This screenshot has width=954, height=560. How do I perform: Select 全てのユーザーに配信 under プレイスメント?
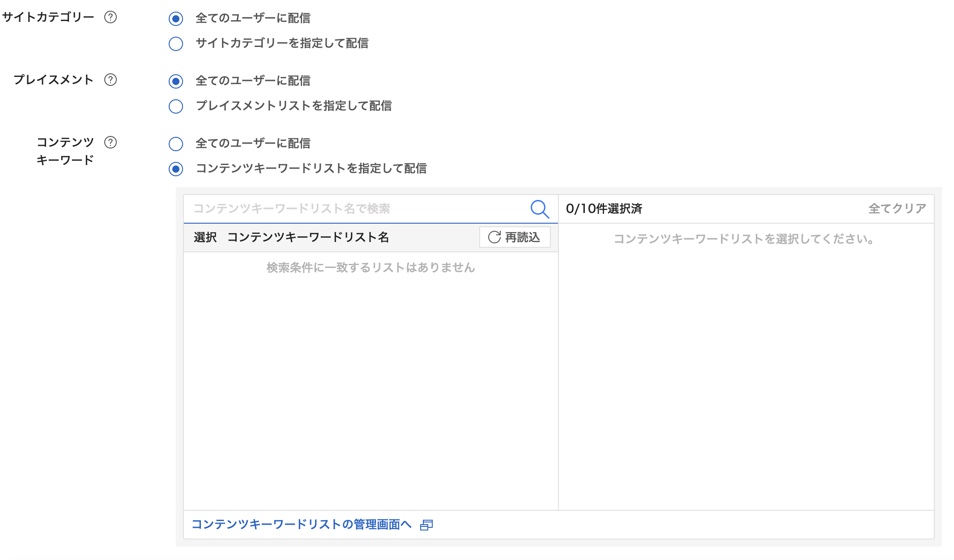pyautogui.click(x=176, y=81)
